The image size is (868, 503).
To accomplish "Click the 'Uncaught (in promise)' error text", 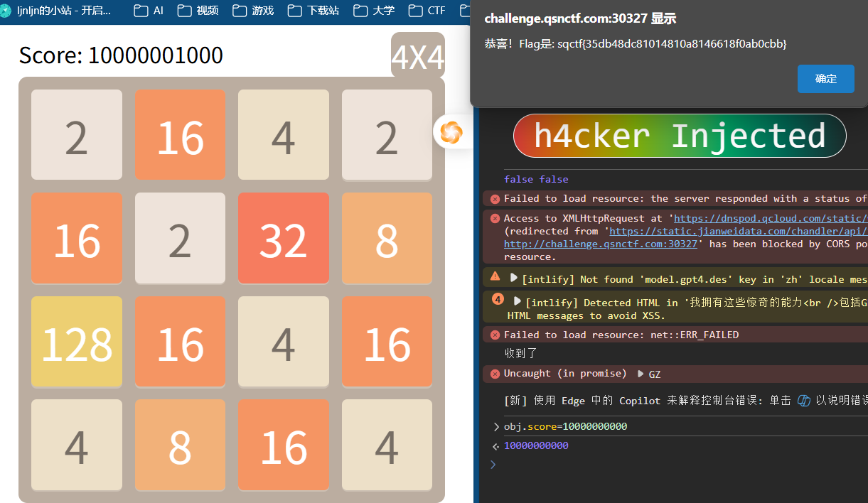I will (x=565, y=374).
